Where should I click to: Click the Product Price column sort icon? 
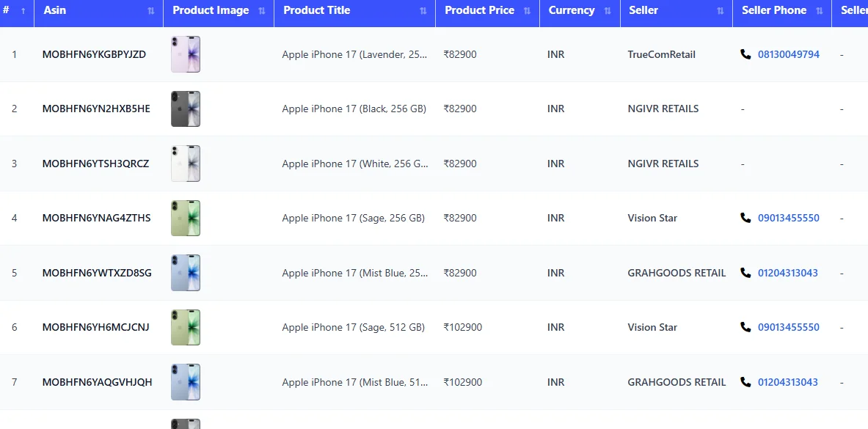tap(527, 10)
